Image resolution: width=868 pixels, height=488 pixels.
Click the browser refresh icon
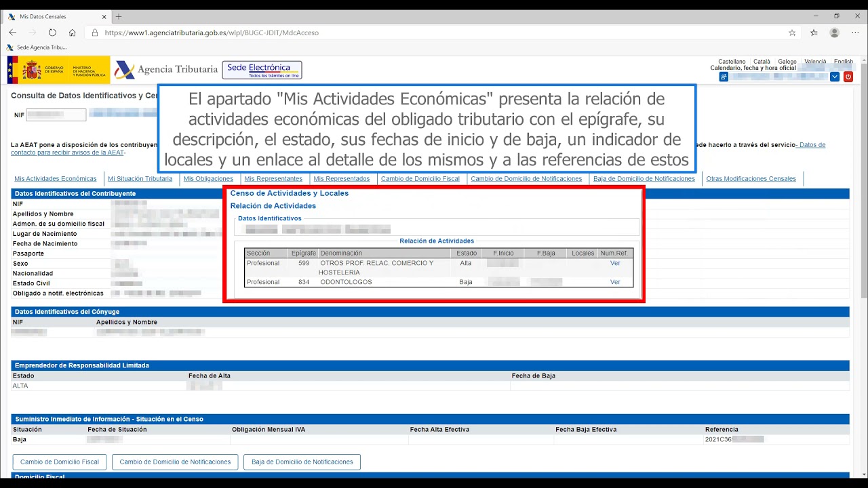pos(52,33)
